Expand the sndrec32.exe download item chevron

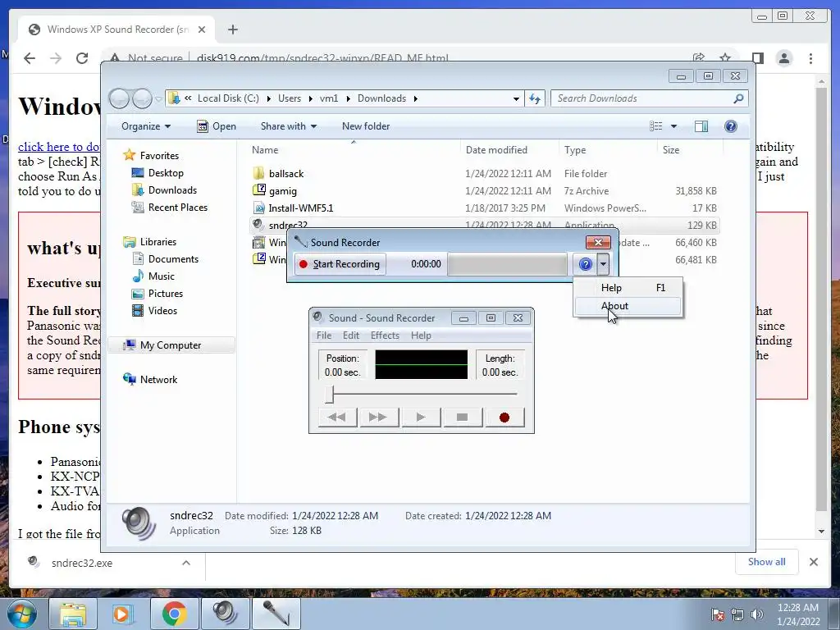[x=186, y=563]
